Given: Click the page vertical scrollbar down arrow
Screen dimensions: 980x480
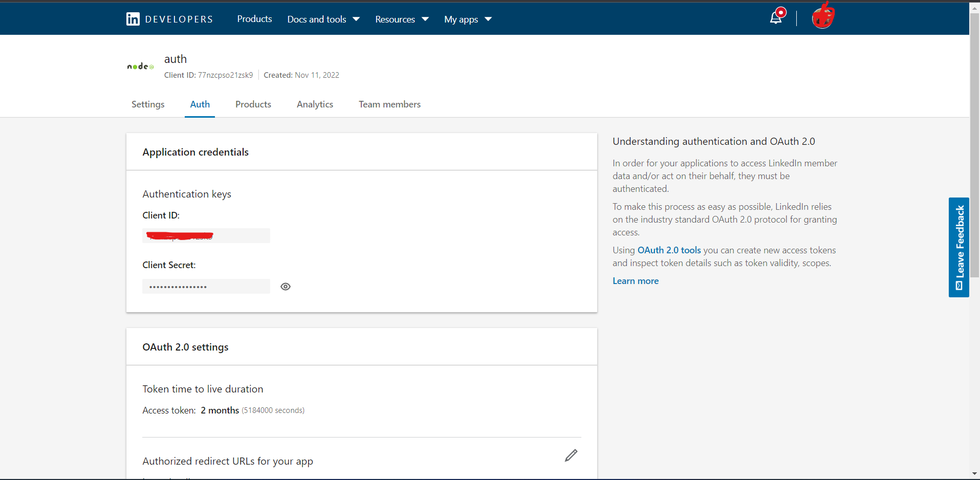Looking at the screenshot, I should coord(974,474).
